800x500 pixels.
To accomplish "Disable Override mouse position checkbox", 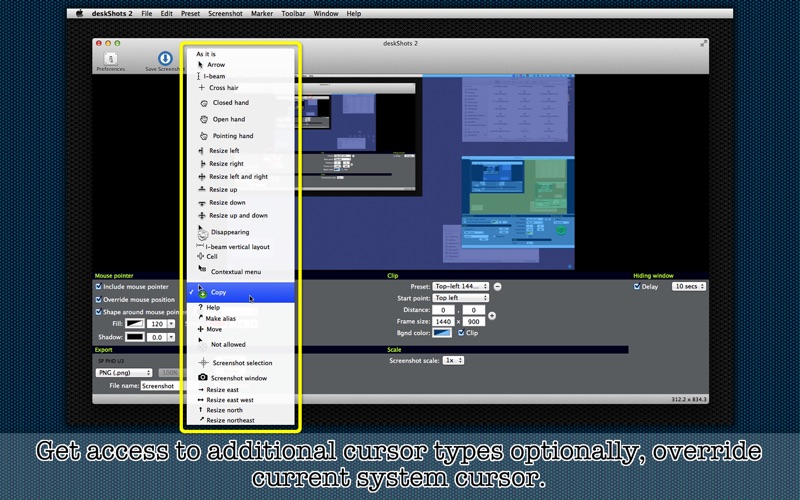I will 98,299.
